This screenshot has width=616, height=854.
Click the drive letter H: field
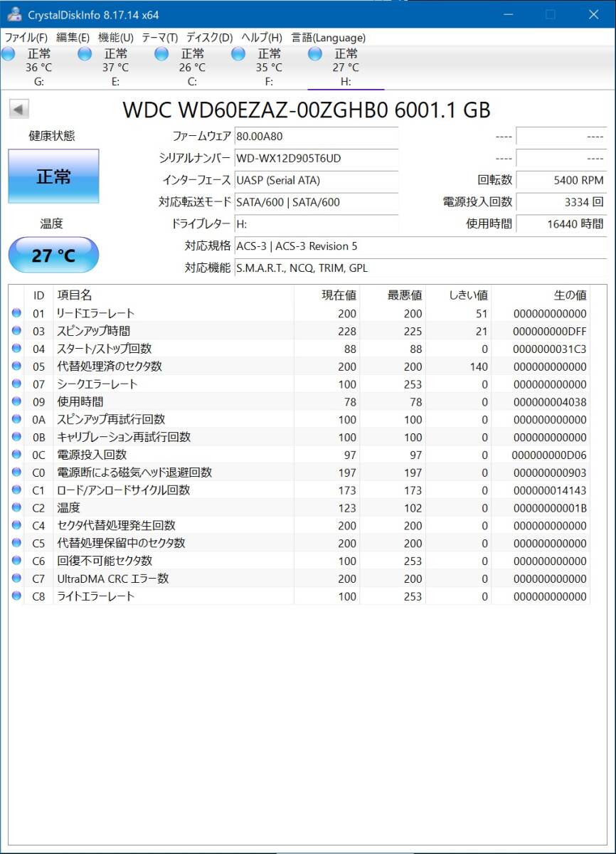[x=317, y=224]
